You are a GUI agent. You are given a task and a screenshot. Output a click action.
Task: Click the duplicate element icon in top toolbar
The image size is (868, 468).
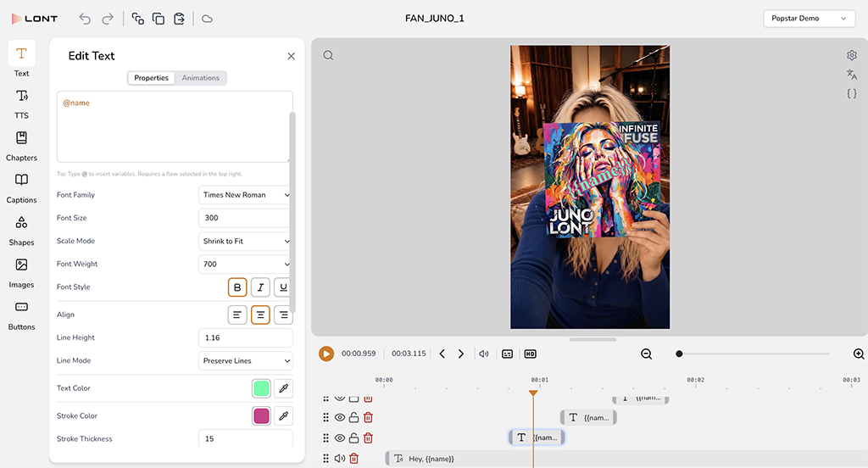(138, 19)
